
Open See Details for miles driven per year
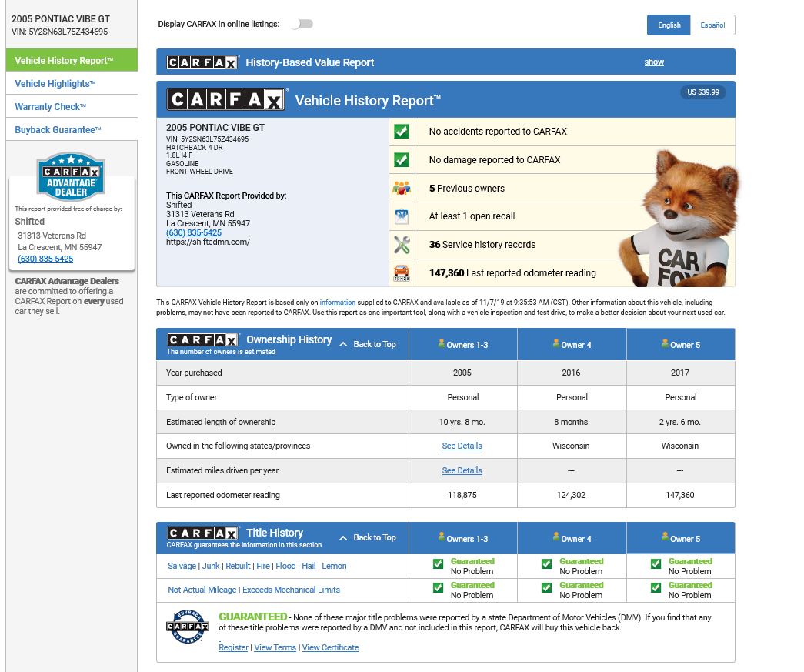pyautogui.click(x=462, y=470)
